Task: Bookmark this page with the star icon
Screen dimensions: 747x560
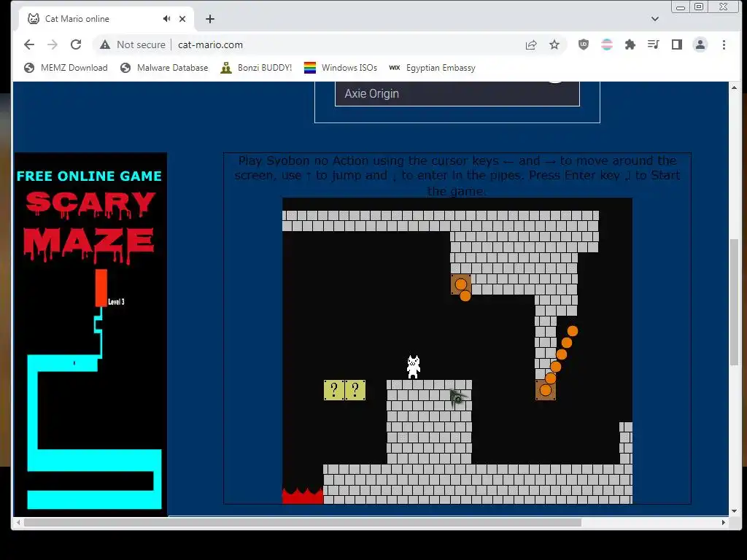Action: [554, 44]
